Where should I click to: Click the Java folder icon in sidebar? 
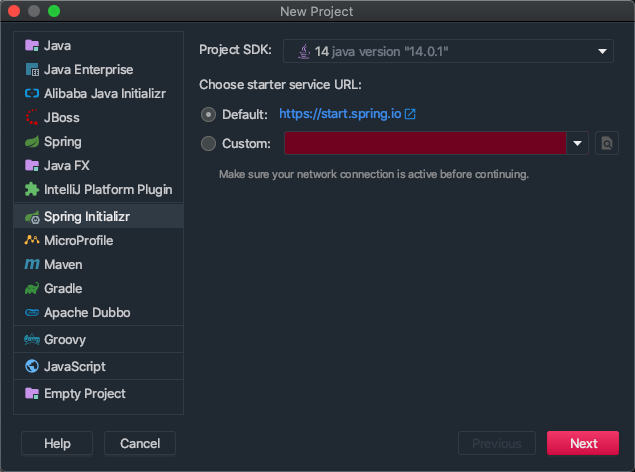coord(32,46)
